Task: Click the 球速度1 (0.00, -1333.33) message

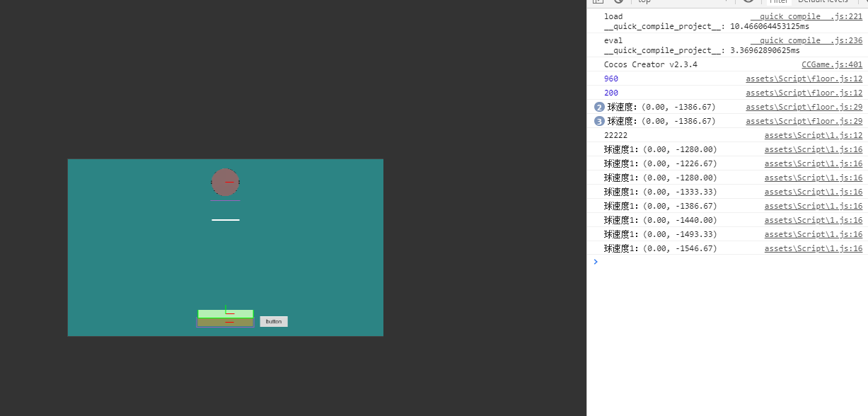Action: pos(661,192)
